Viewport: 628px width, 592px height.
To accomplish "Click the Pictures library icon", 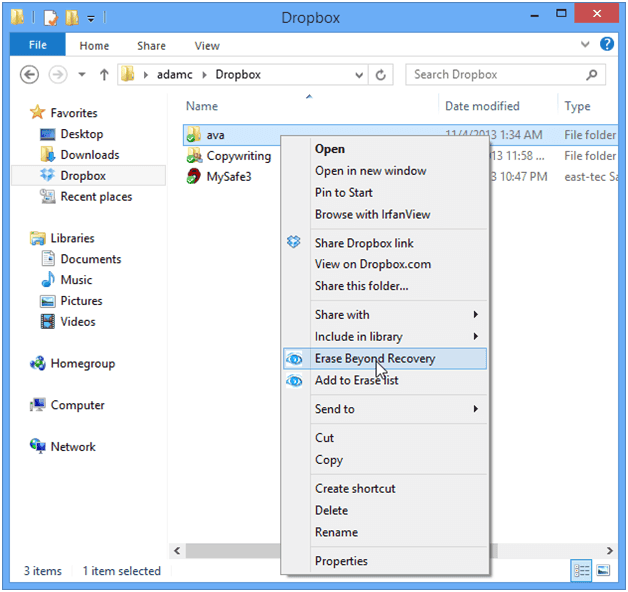I will pos(47,301).
